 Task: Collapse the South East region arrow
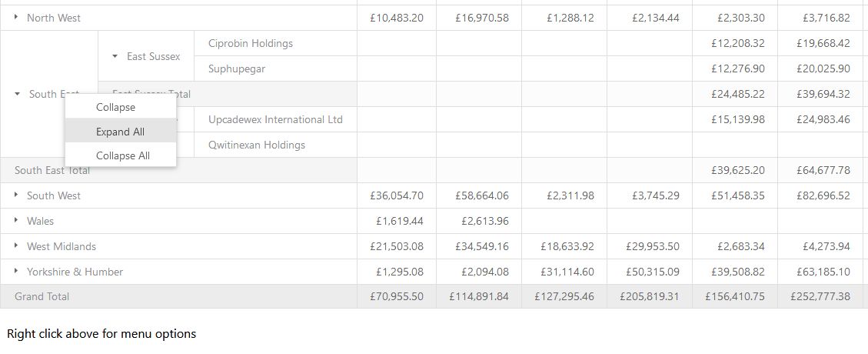18,94
